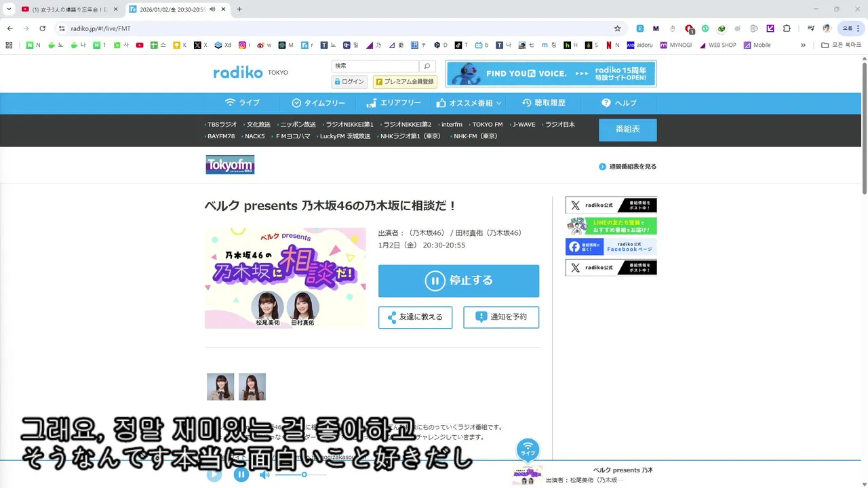This screenshot has height=488, width=868.
Task: Click the 検索 search input field
Action: pyautogui.click(x=375, y=66)
